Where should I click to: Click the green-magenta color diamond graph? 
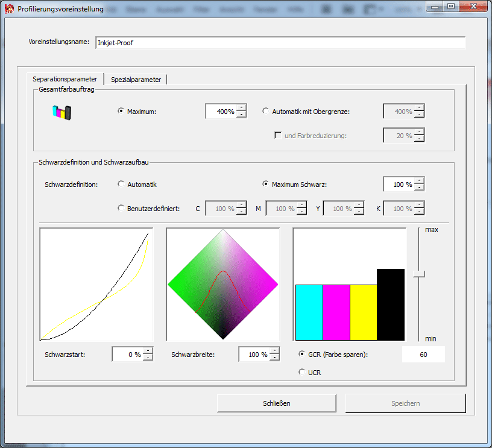[223, 283]
